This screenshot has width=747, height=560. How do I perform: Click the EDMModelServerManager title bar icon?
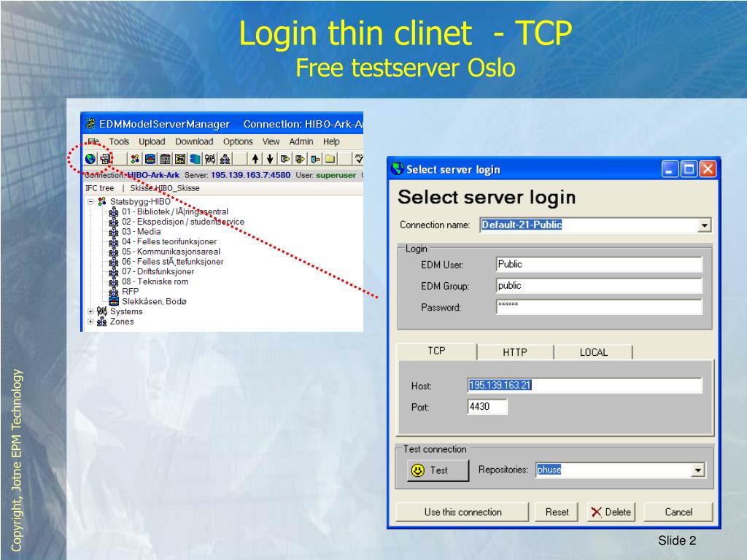(x=90, y=124)
